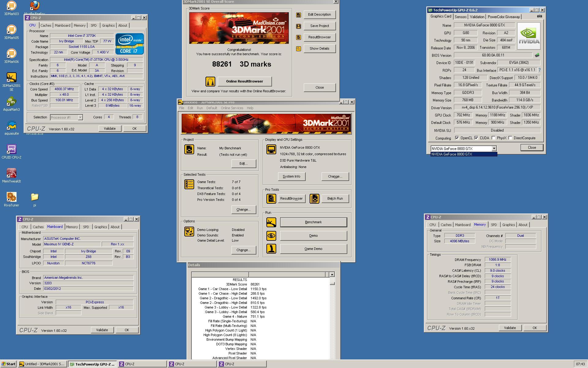Image resolution: width=588 pixels, height=368 pixels.
Task: Click the GPU-Z BIOS save chip icon
Action: (x=537, y=55)
